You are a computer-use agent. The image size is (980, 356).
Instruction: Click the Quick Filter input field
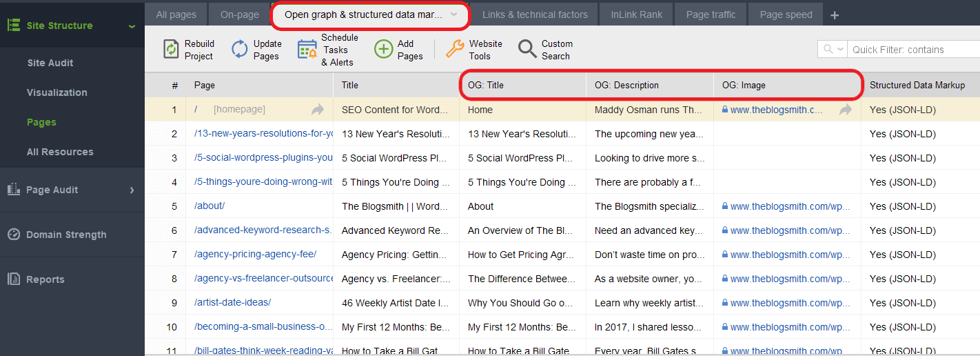click(x=910, y=50)
